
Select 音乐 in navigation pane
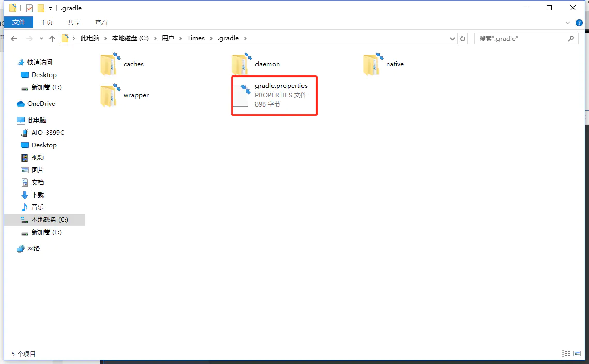point(38,207)
